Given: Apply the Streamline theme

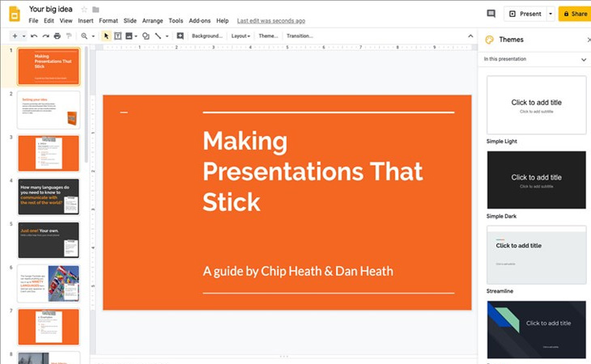Looking at the screenshot, I should click(x=536, y=255).
